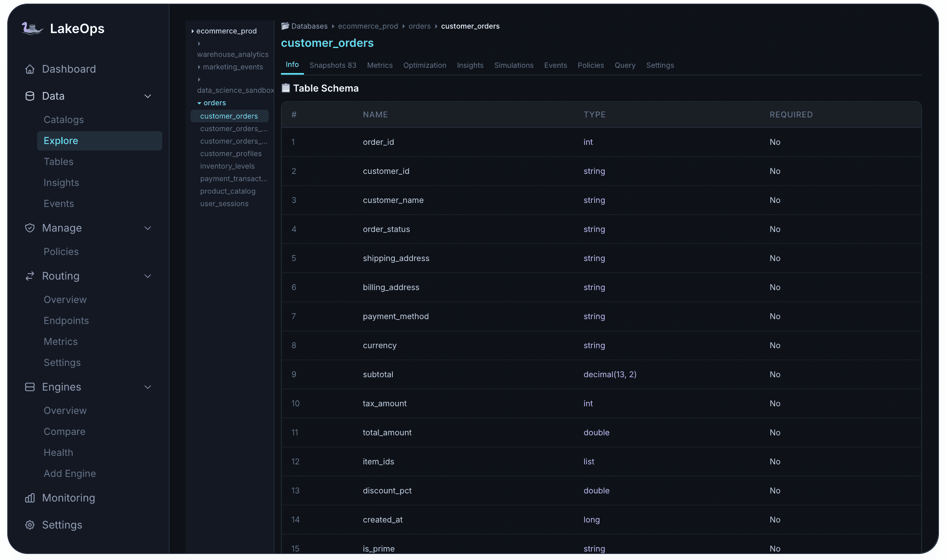This screenshot has width=947, height=560.
Task: Click the Dashboard home icon
Action: coord(30,69)
